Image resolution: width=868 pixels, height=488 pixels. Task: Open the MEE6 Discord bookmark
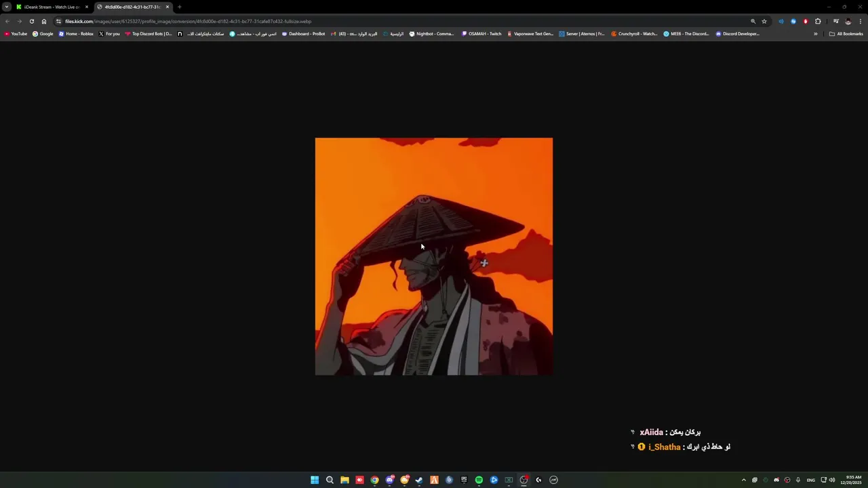tap(686, 34)
